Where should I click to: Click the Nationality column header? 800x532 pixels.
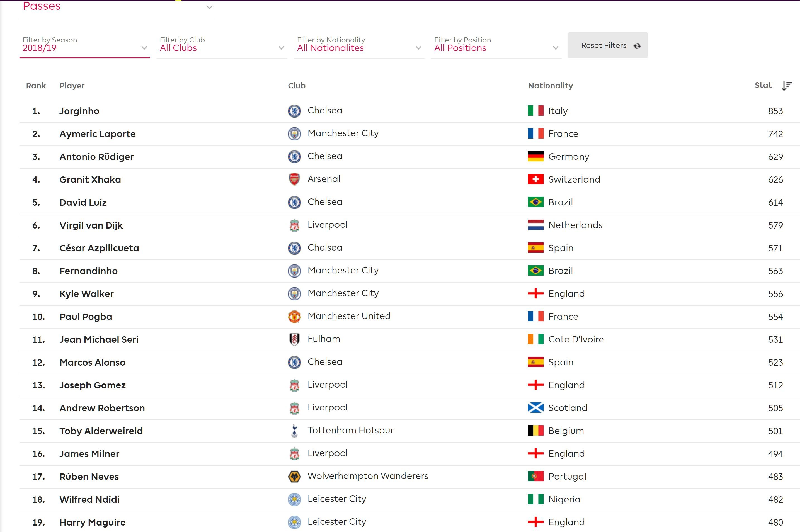pyautogui.click(x=550, y=86)
